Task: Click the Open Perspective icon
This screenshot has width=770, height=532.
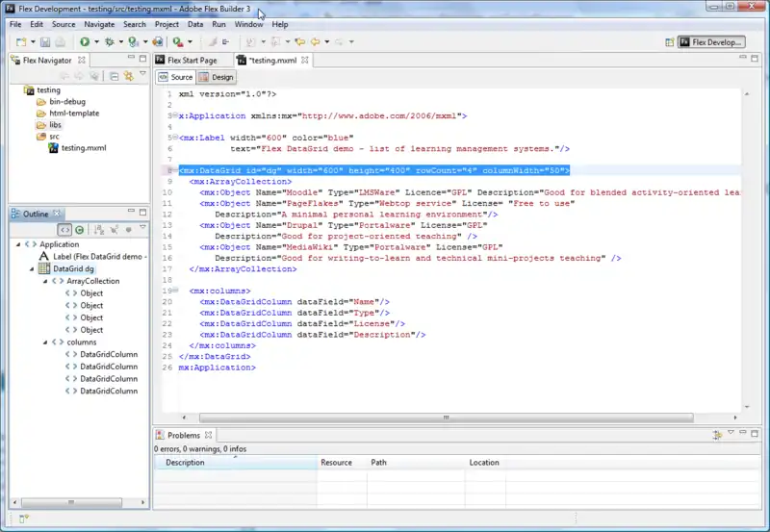Action: click(670, 42)
